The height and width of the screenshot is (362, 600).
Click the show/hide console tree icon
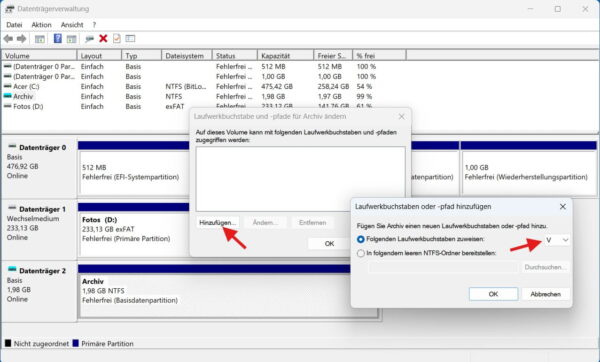(x=40, y=39)
